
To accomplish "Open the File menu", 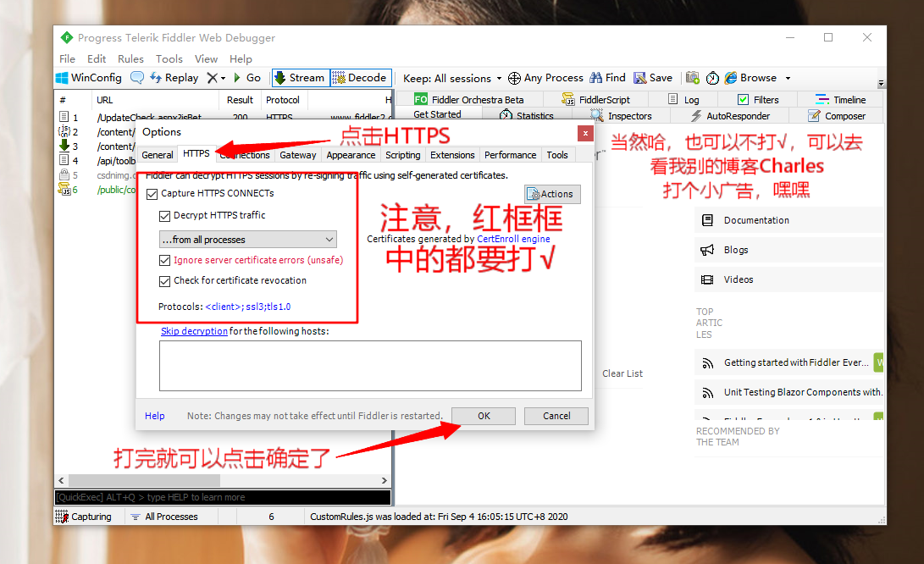I will tap(67, 59).
